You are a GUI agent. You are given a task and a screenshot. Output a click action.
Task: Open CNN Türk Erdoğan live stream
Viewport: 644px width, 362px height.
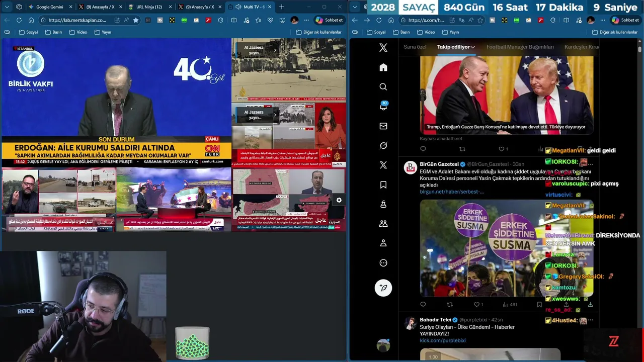click(x=116, y=103)
